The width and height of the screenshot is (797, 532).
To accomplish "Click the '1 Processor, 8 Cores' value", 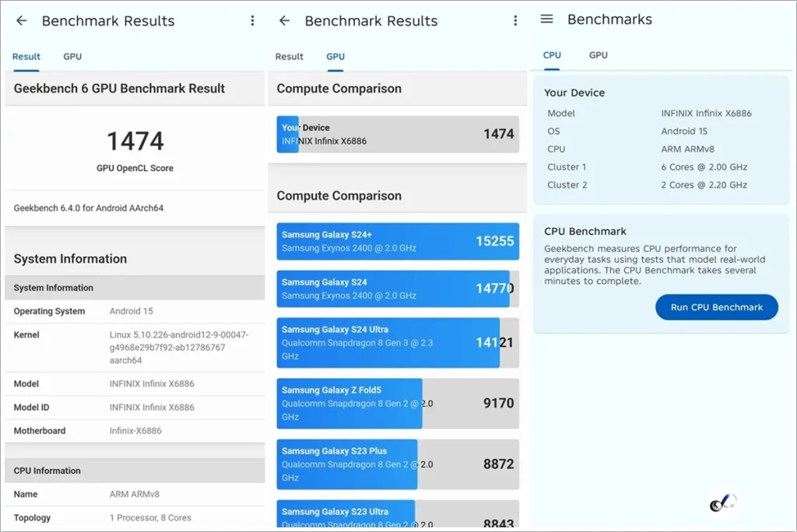I will [x=150, y=518].
